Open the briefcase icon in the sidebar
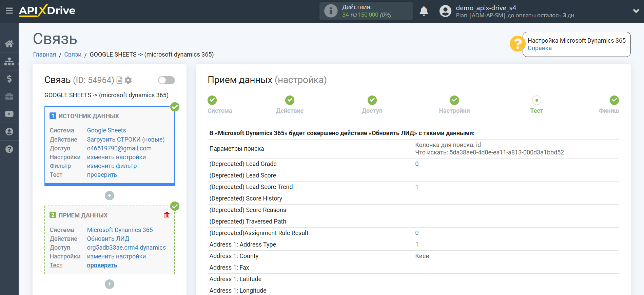This screenshot has height=295, width=644. 9,97
